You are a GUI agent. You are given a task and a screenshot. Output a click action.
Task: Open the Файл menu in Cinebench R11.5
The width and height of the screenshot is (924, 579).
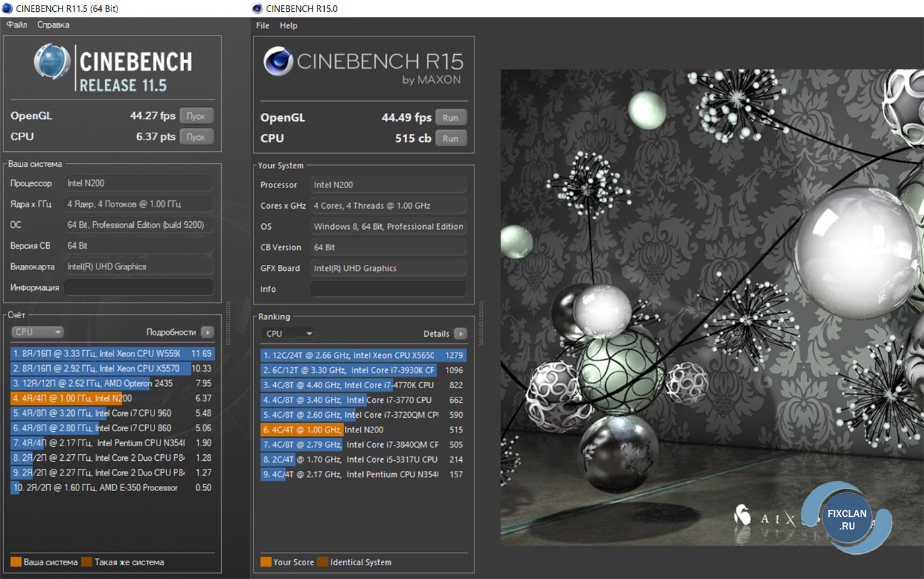[x=17, y=24]
